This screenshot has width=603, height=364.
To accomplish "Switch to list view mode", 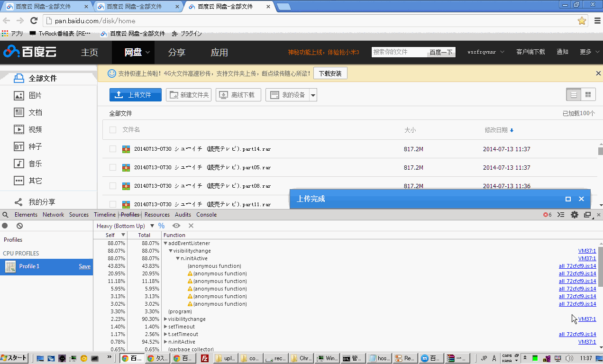I will tap(574, 95).
